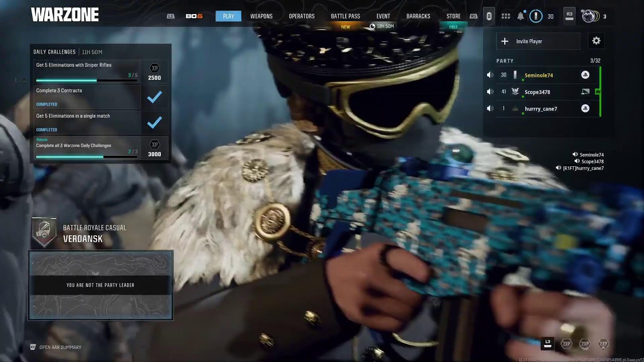
Task: Open the Barracks tab
Action: click(419, 16)
